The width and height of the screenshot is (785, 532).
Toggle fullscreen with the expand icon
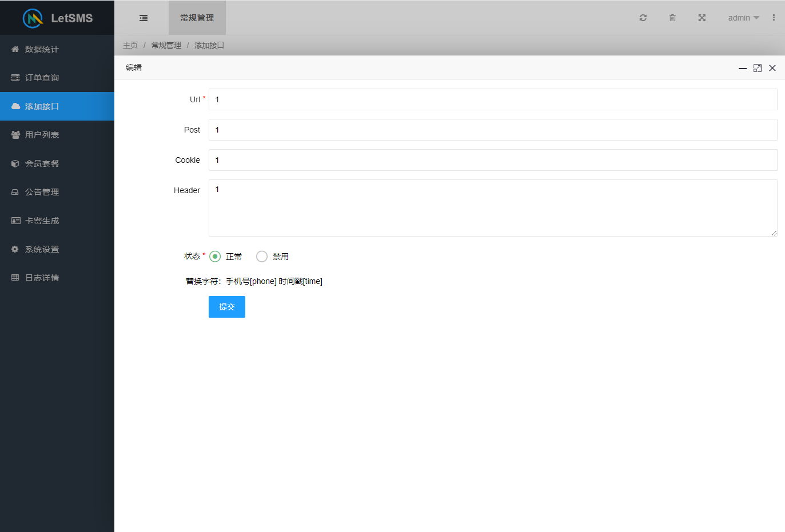coord(702,18)
